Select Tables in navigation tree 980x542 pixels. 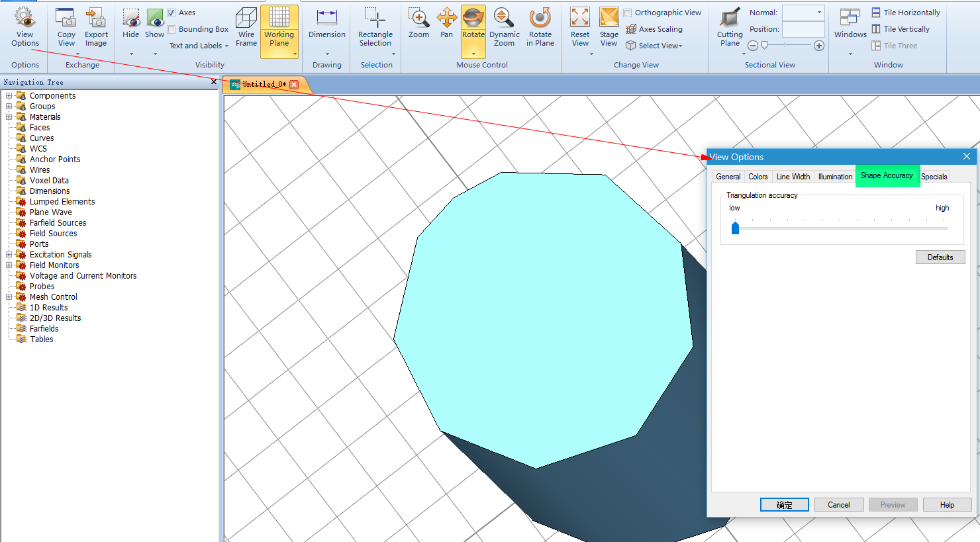[41, 339]
